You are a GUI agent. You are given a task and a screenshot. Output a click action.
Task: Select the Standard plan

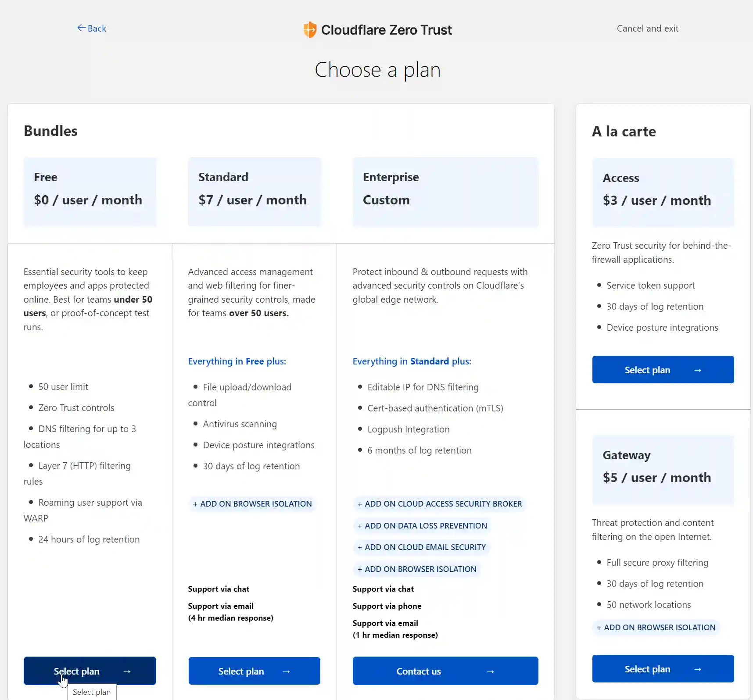click(x=254, y=671)
